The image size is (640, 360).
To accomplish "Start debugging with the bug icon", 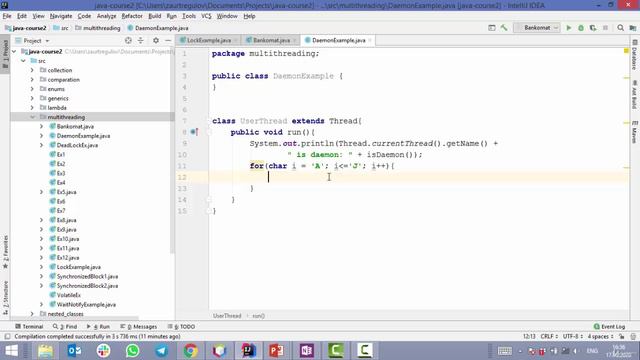I will pos(581,28).
